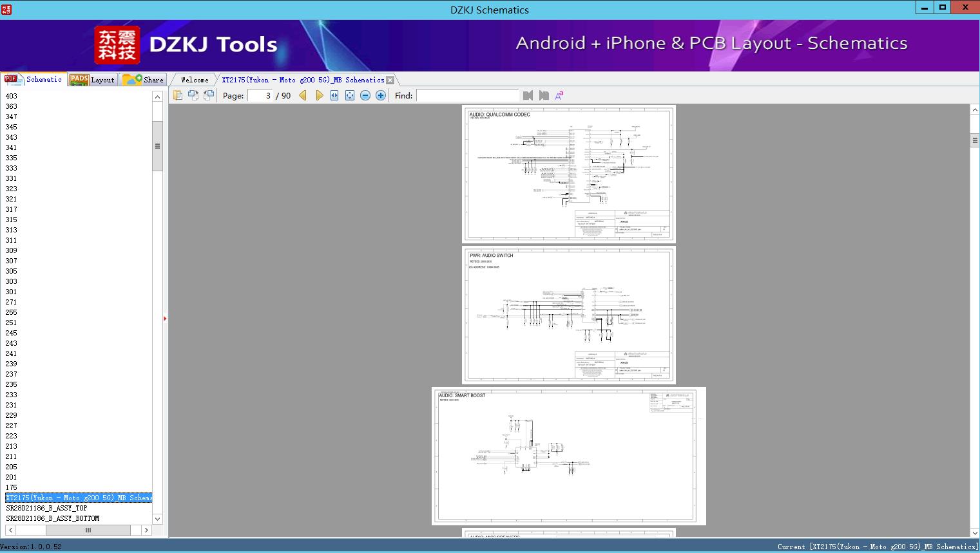Click the fit width icon
Viewport: 980px width, 553px height.
334,95
